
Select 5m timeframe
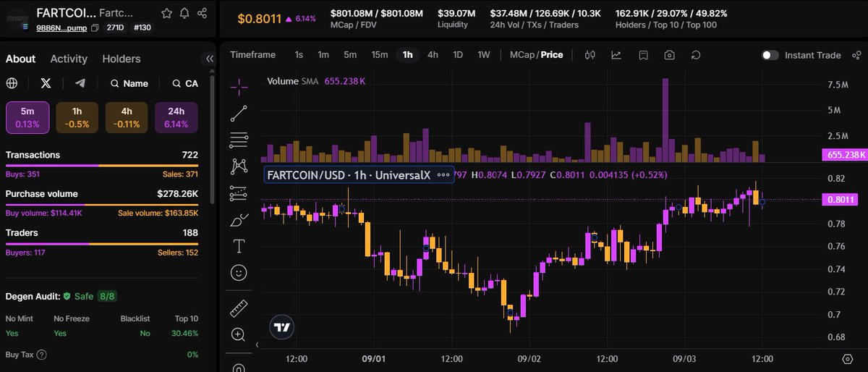tap(350, 55)
